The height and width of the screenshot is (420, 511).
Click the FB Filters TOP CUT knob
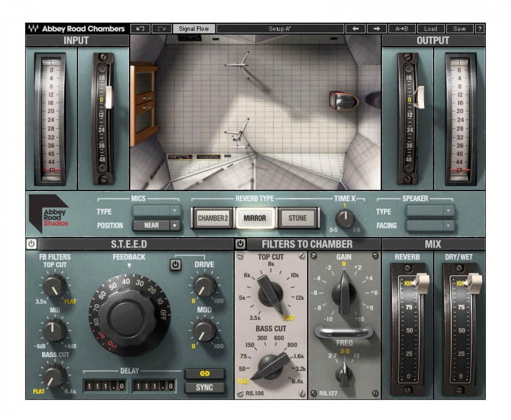55,285
